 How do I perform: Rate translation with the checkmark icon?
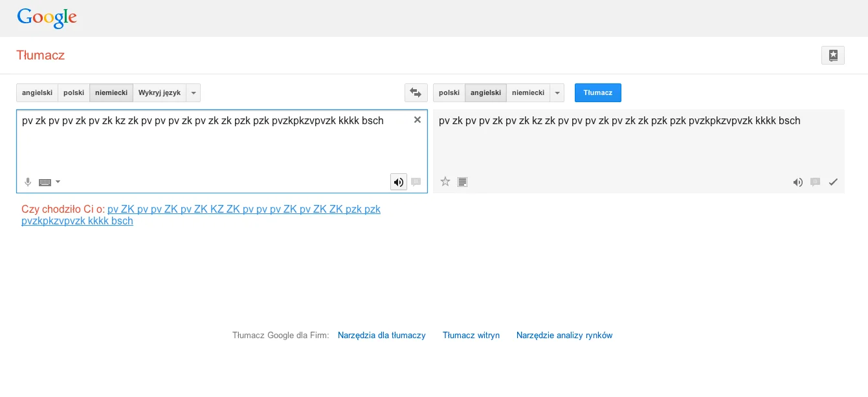point(833,182)
